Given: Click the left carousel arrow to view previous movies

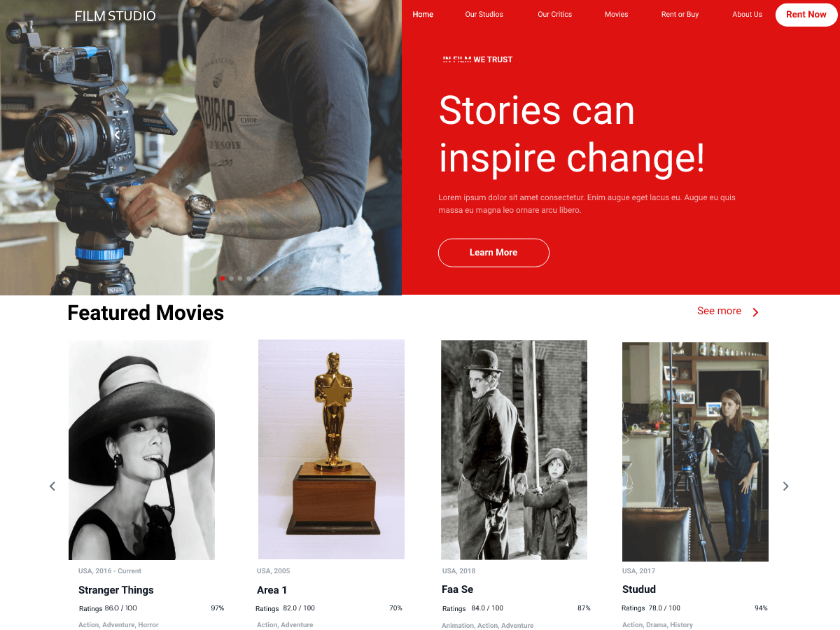Looking at the screenshot, I should 52,486.
